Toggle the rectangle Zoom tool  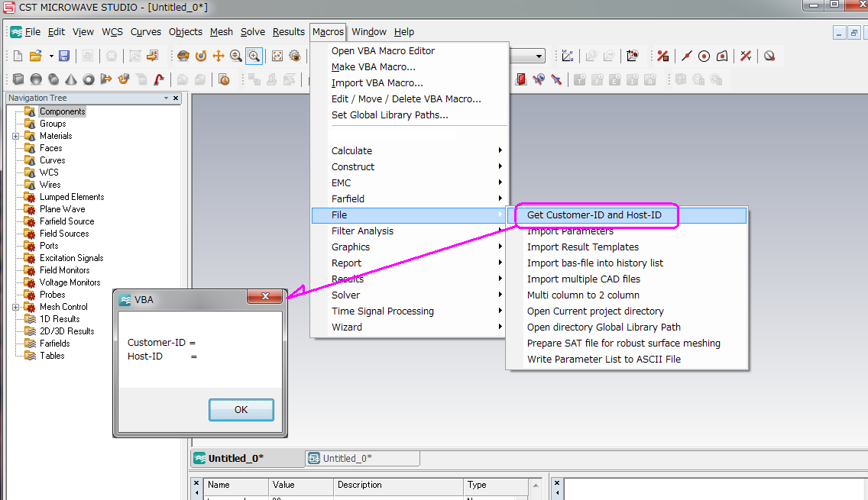[254, 56]
